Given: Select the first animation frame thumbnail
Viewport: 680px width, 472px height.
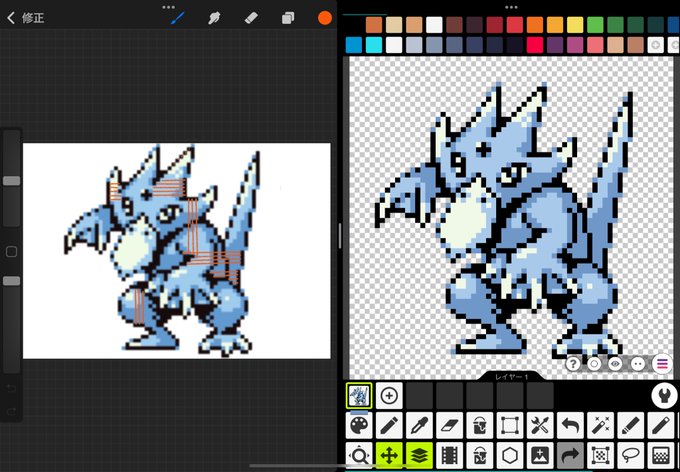Looking at the screenshot, I should [359, 395].
